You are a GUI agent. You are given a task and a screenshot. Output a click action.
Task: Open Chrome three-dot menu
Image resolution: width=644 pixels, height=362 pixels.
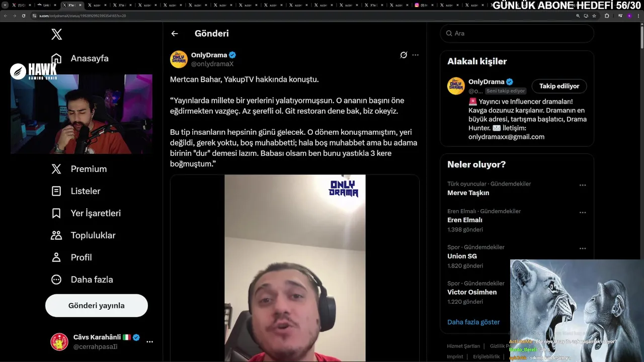pos(638,16)
